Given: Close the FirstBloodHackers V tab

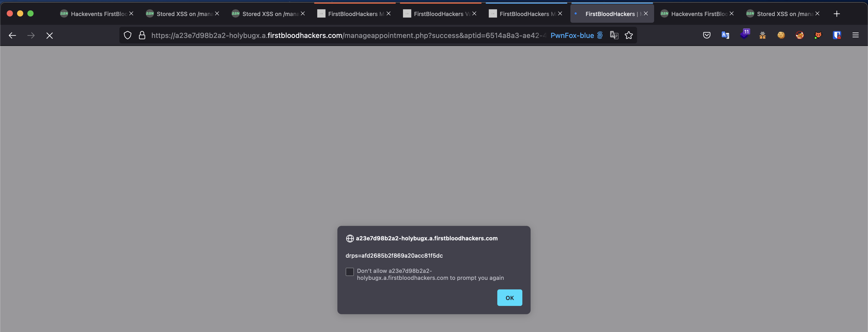Looking at the screenshot, I should (475, 13).
